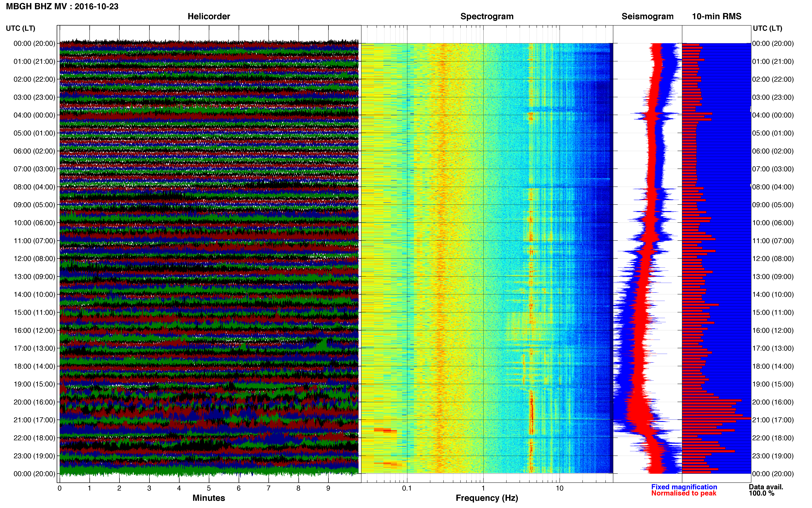The height and width of the screenshot is (508, 812).
Task: Click left time label '19:00 (15:00)'
Action: pyautogui.click(x=34, y=384)
